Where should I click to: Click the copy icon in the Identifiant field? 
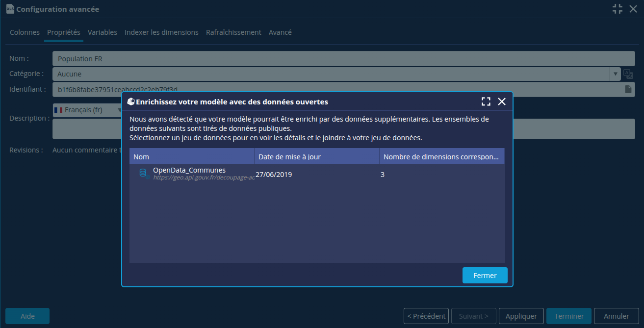[628, 89]
